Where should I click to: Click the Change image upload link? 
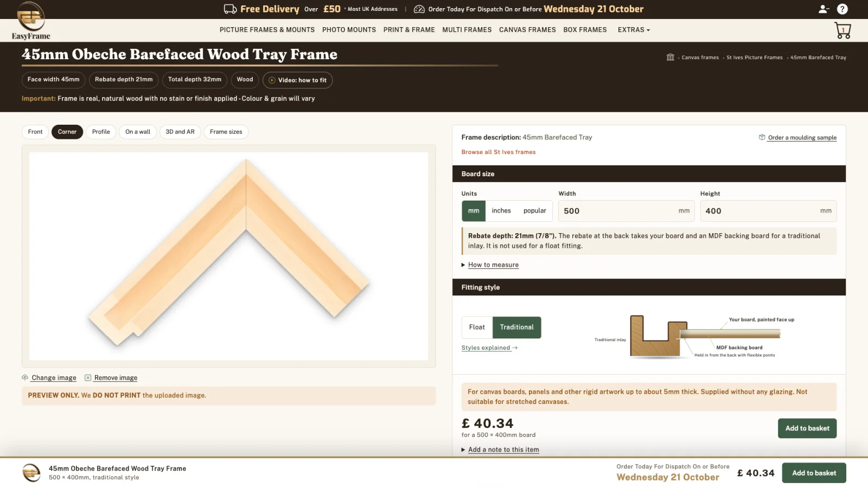pos(49,378)
